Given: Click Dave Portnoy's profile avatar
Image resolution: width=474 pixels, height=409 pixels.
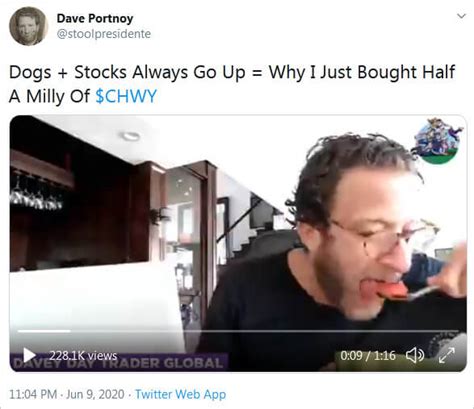Looking at the screenshot, I should [x=28, y=26].
